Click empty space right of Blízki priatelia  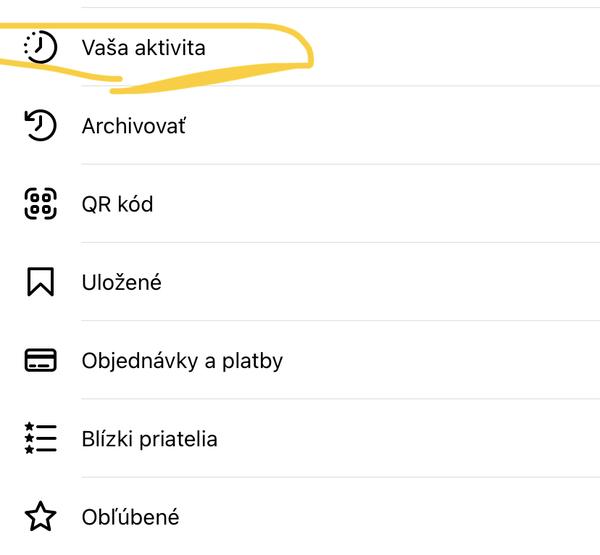[x=420, y=438]
